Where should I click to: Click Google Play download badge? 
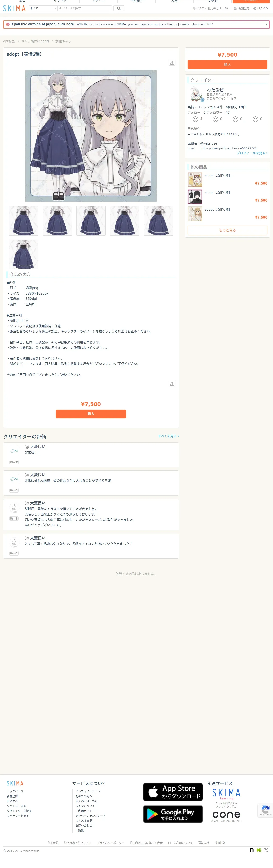click(173, 814)
